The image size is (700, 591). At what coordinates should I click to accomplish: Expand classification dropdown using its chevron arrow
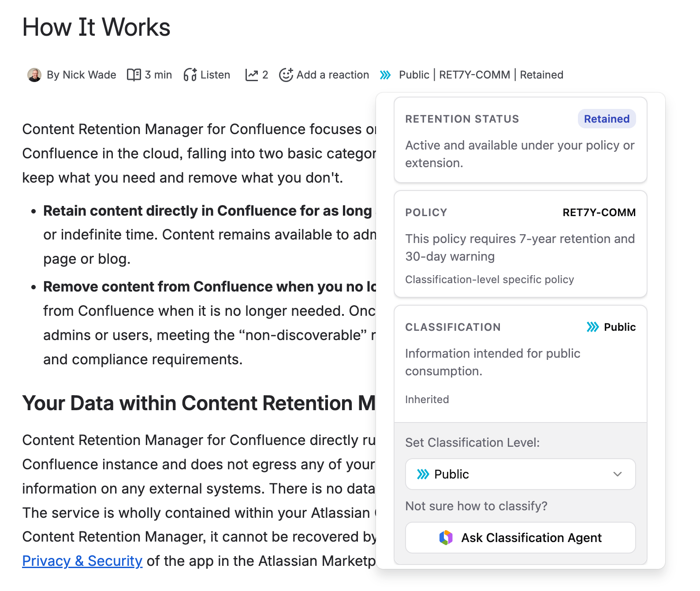[618, 474]
